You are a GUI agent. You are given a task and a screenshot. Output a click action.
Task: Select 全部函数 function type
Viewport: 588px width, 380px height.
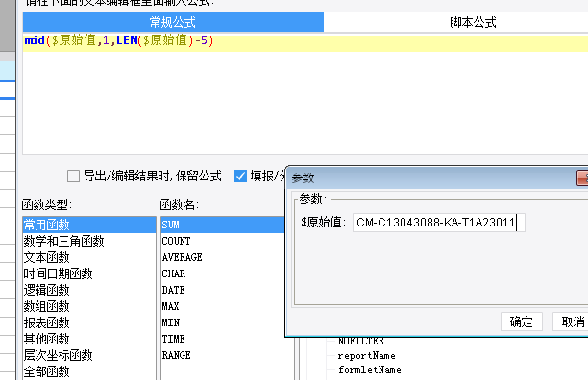[x=89, y=371]
